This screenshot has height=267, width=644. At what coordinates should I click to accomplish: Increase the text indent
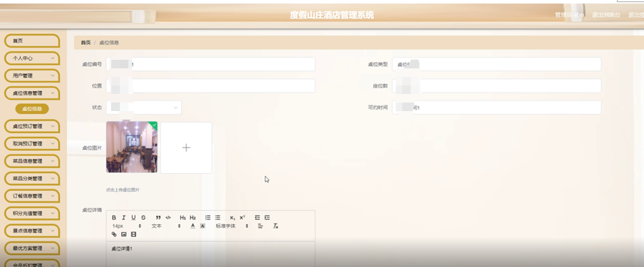point(267,218)
